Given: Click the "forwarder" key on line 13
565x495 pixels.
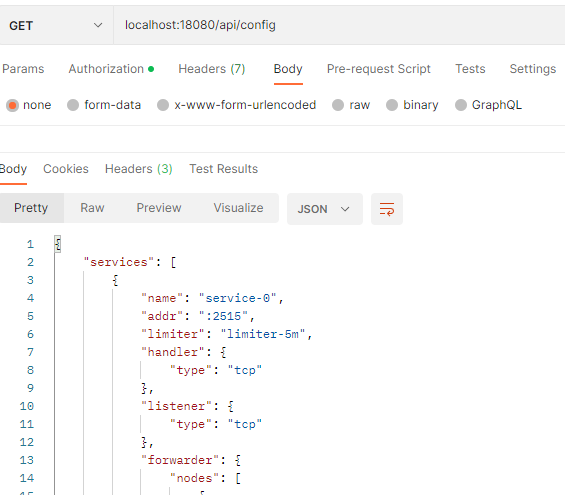Looking at the screenshot, I should click(180, 460).
